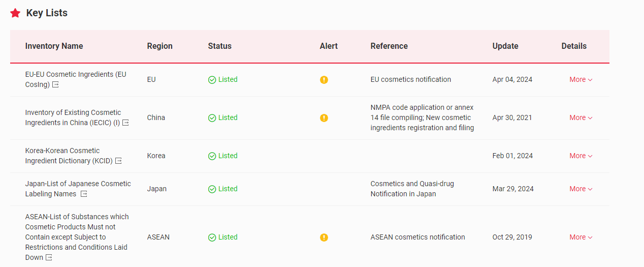Open external link icon for EU CosIng
The image size is (644, 267).
[56, 85]
